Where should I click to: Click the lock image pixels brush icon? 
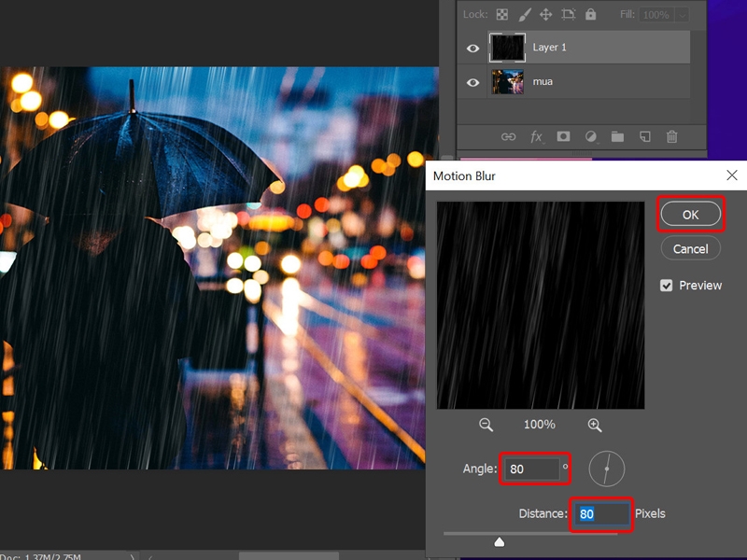pos(524,15)
